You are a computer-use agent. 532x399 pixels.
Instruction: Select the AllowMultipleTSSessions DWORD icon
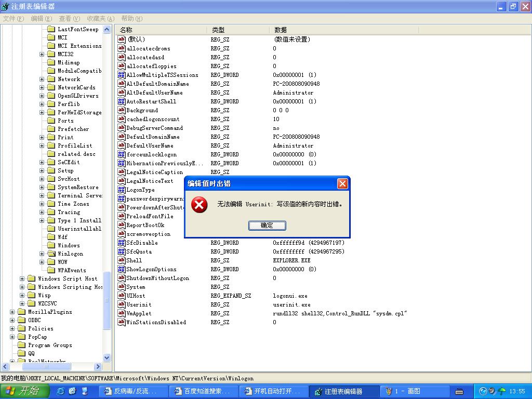tap(122, 75)
